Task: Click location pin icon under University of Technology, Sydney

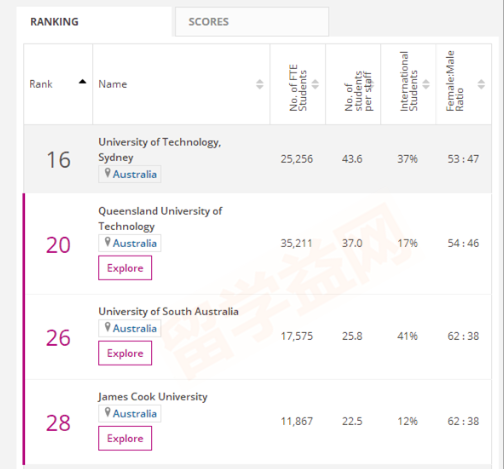Action: point(107,173)
